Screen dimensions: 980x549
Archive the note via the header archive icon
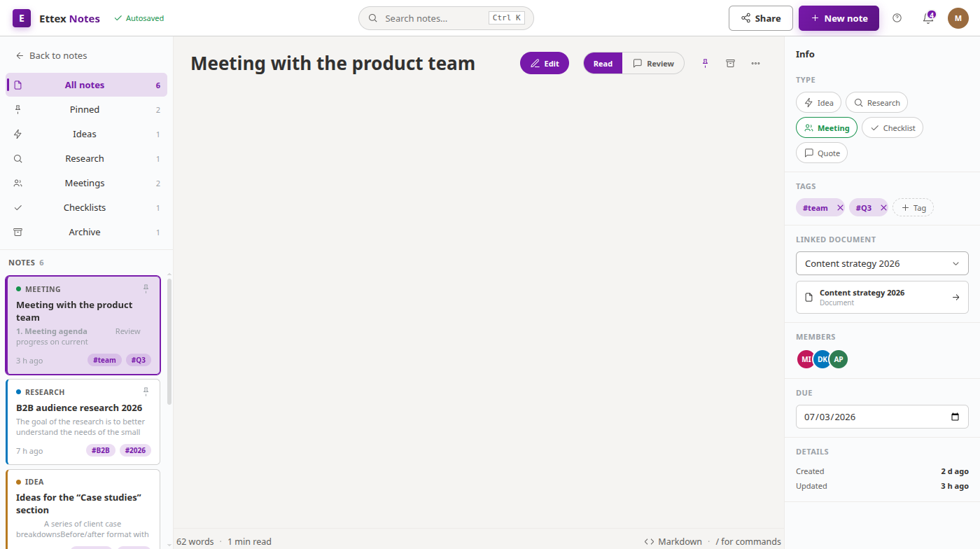[x=730, y=63]
